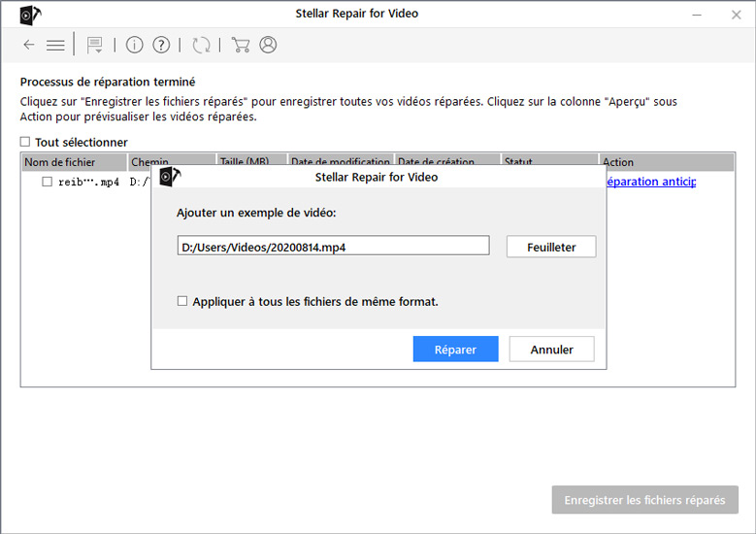The height and width of the screenshot is (534, 756).
Task: Click Enregistrer les fichiers réparés button
Action: click(644, 500)
